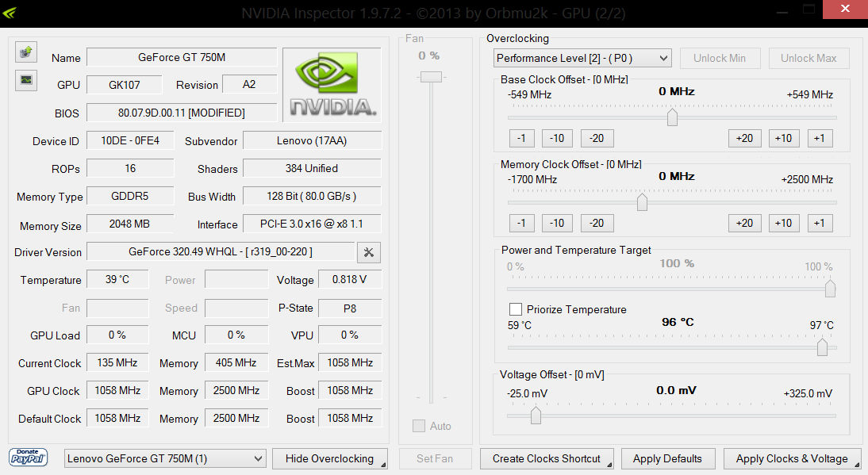Click Create Clocks Shortcut button
The height and width of the screenshot is (475, 868).
click(x=547, y=458)
